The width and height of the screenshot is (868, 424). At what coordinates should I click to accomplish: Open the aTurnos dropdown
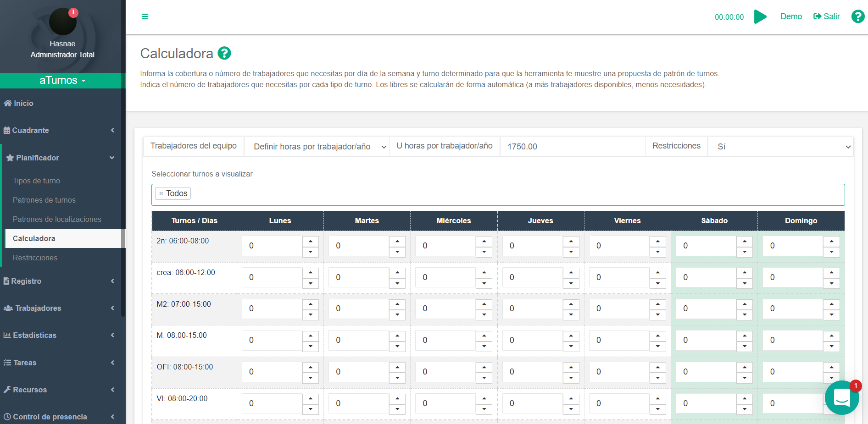click(x=62, y=81)
